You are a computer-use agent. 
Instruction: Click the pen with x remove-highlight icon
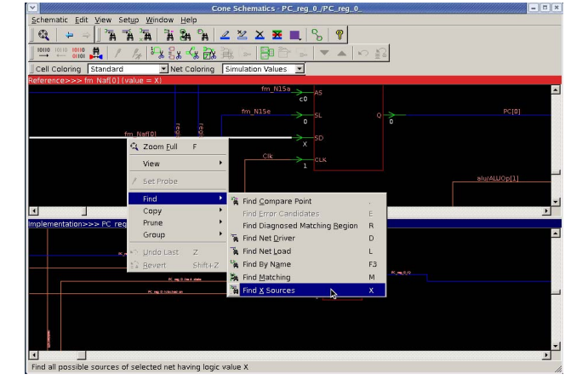(243, 35)
